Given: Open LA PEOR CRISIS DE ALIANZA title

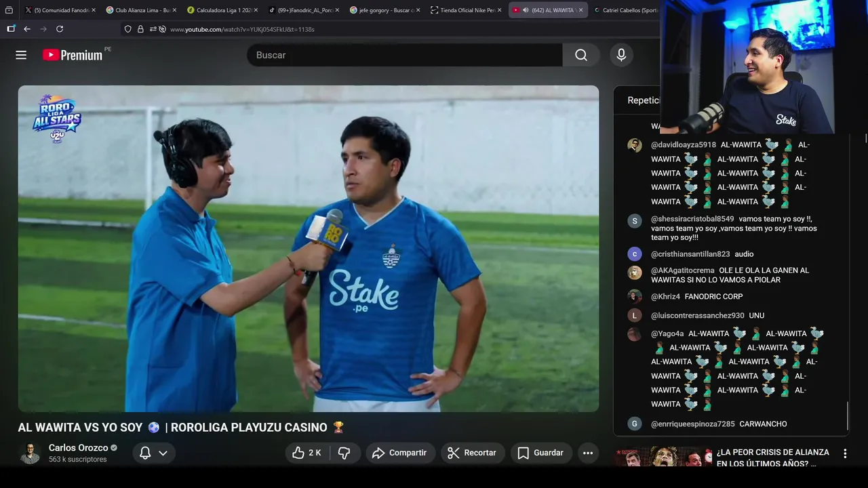Looking at the screenshot, I should point(772,457).
